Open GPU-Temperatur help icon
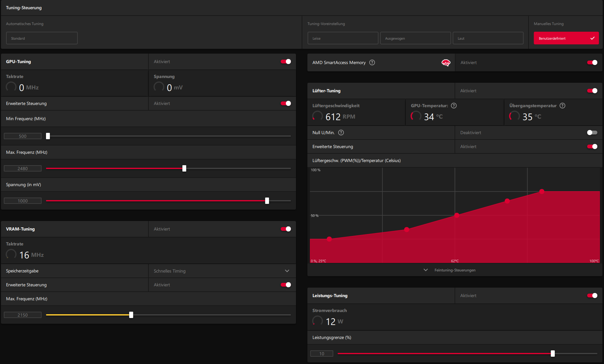The width and height of the screenshot is (604, 364). pos(454,106)
